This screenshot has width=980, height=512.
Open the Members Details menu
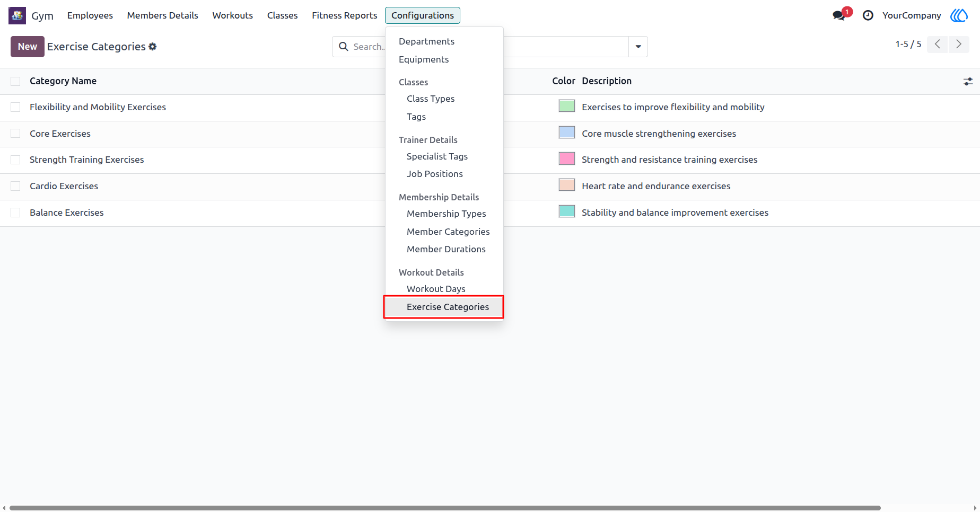pos(163,15)
